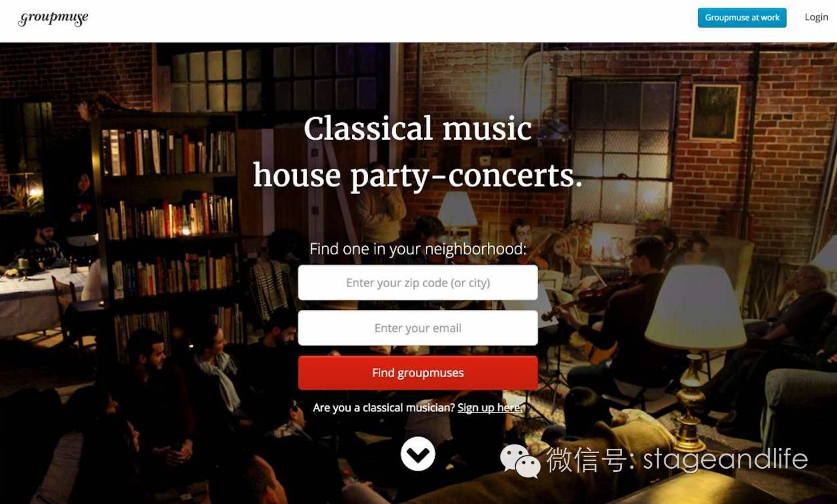Click the gridded window on brick wall
837x504 pixels.
pos(623,150)
